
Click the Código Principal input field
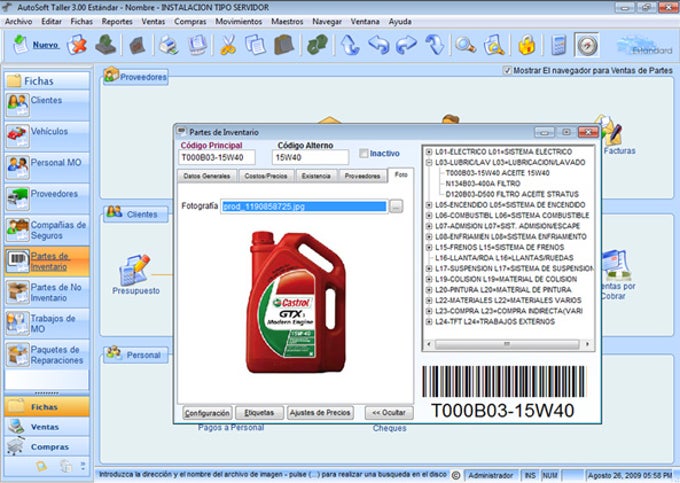pos(217,157)
